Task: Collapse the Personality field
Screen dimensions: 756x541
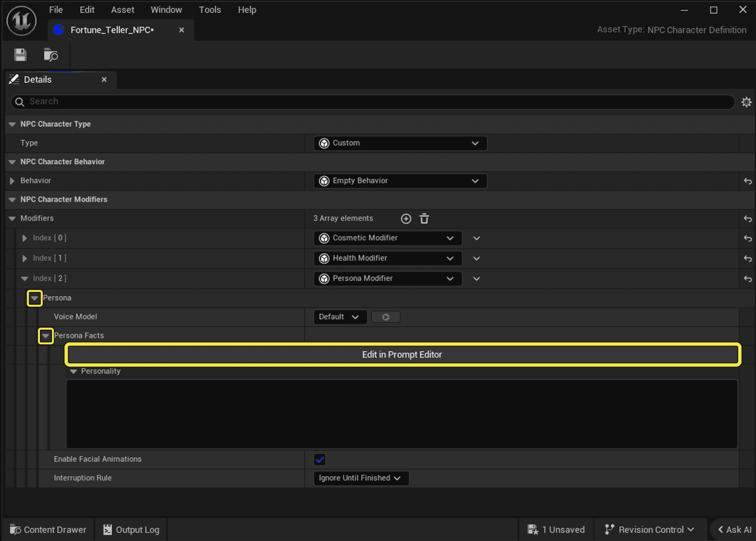Action: click(73, 372)
